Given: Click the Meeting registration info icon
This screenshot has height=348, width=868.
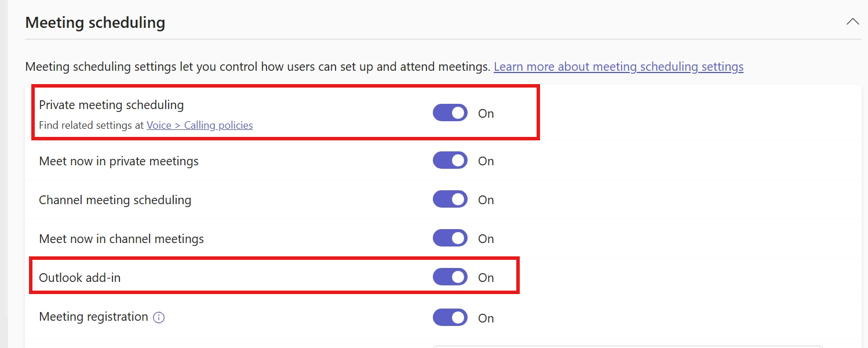Looking at the screenshot, I should click(x=159, y=317).
